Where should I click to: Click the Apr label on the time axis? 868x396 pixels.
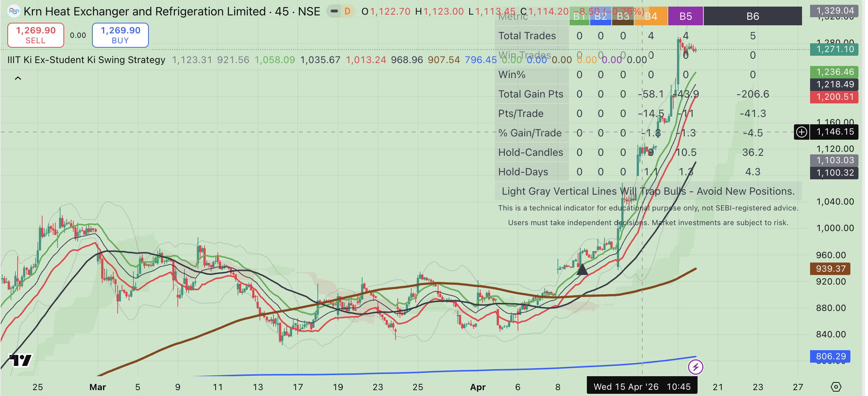point(478,387)
